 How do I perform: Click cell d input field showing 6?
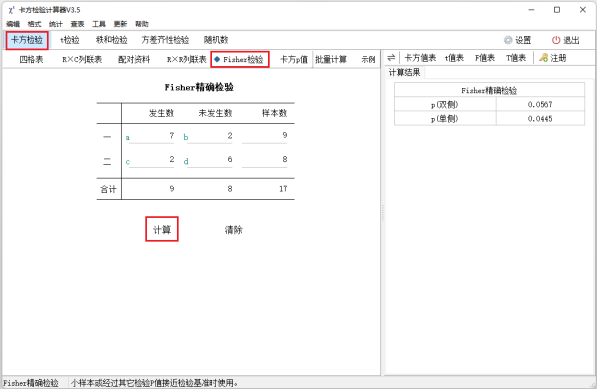coord(210,160)
